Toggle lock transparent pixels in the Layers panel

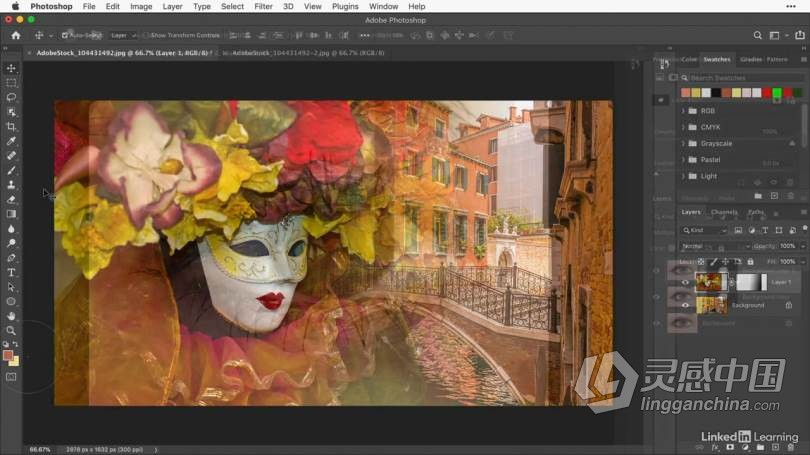coord(701,262)
